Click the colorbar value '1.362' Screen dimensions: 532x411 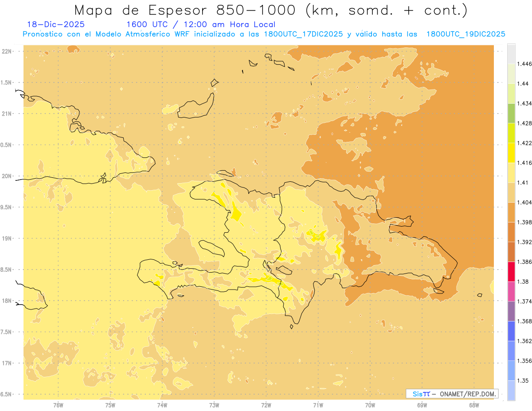coord(524,341)
